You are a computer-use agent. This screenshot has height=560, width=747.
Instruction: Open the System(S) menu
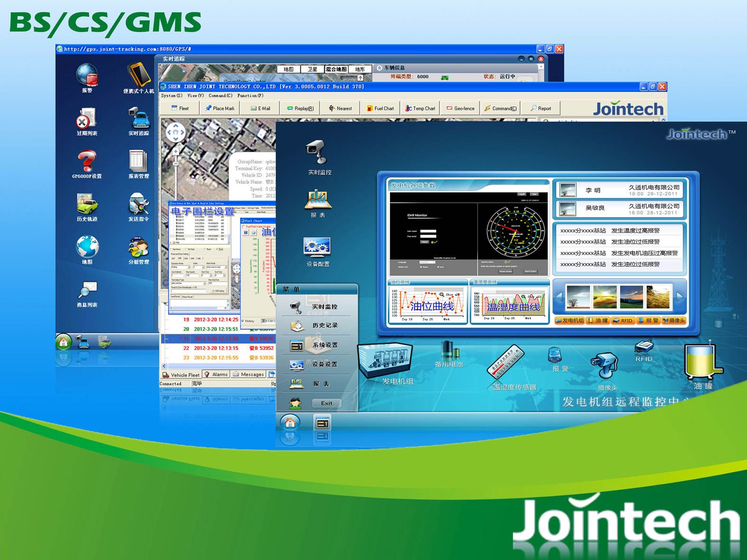coord(172,96)
